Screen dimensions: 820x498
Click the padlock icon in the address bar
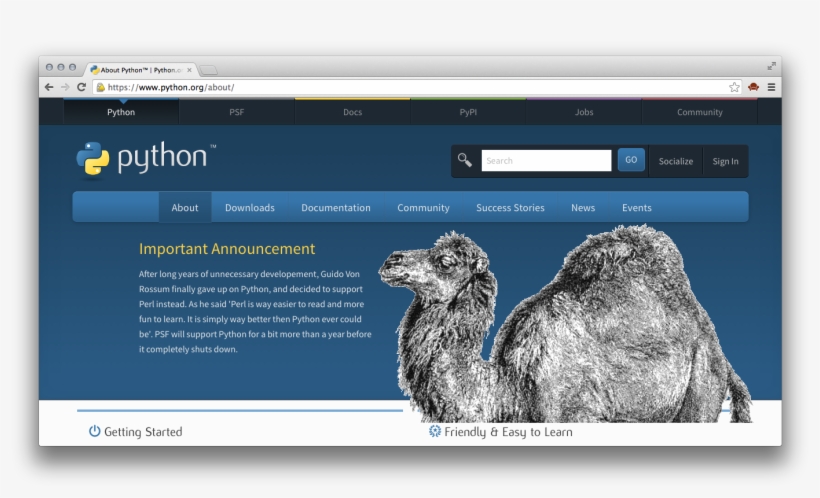tap(100, 87)
